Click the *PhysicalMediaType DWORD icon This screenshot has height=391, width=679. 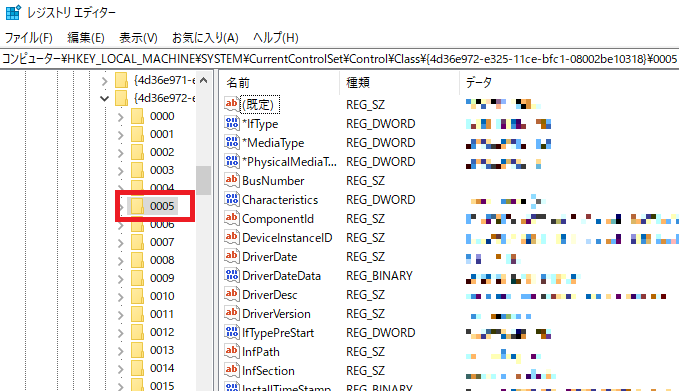tap(232, 161)
